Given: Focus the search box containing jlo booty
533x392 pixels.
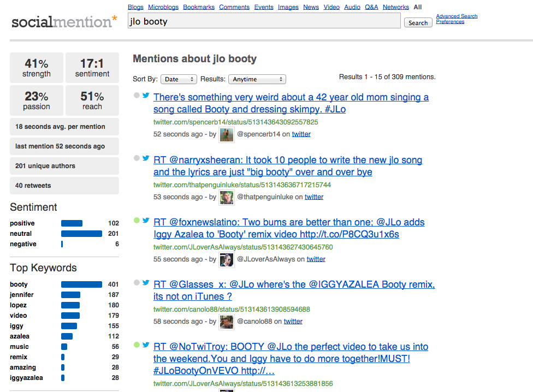Looking at the screenshot, I should coord(264,22).
